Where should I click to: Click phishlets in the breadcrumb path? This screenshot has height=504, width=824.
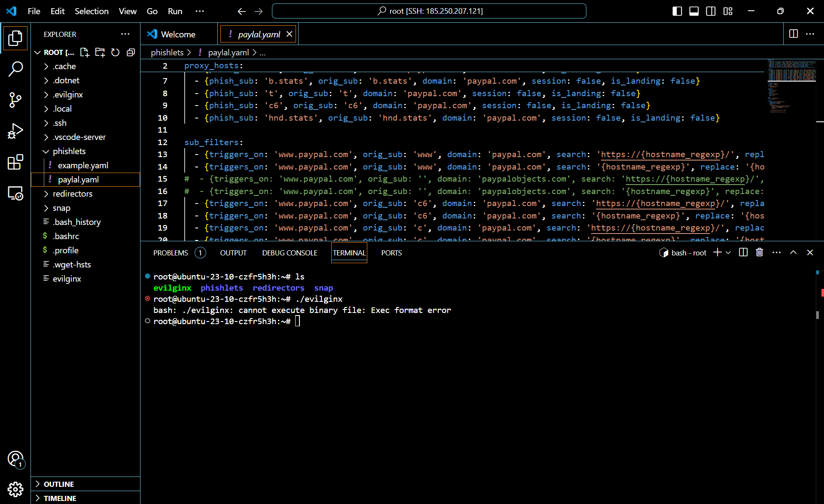click(x=167, y=52)
